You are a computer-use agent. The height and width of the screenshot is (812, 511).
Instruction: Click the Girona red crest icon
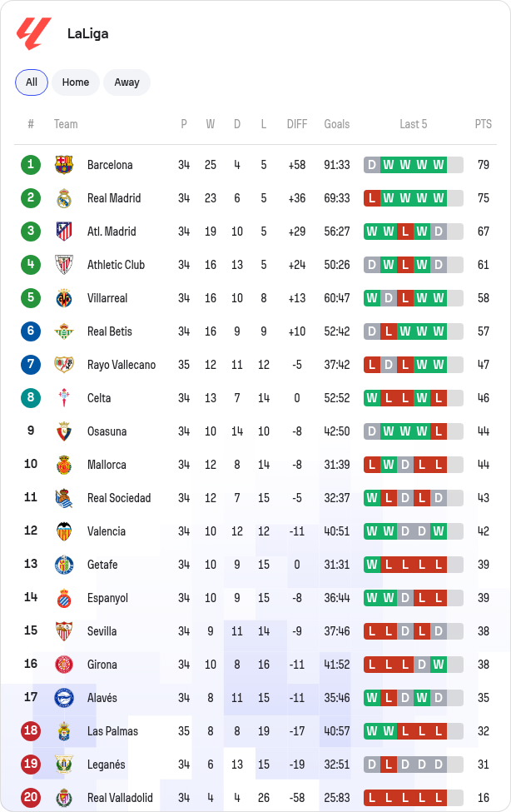coord(64,665)
